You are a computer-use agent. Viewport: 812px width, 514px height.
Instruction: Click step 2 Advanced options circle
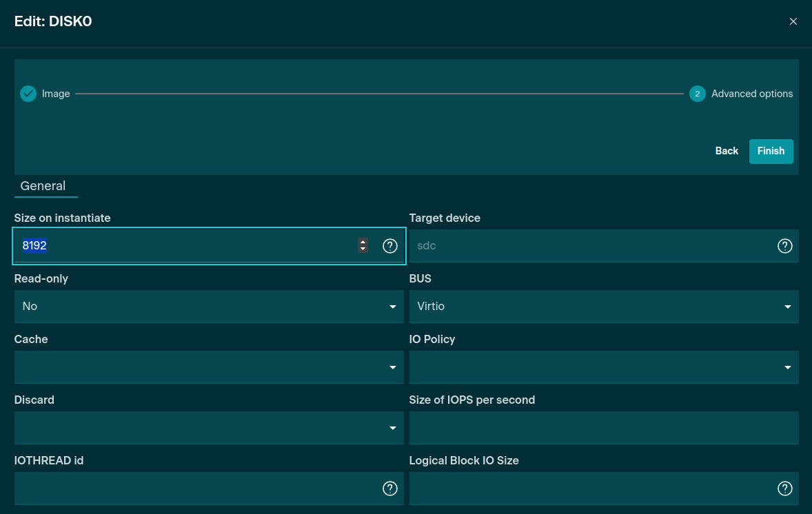[697, 94]
